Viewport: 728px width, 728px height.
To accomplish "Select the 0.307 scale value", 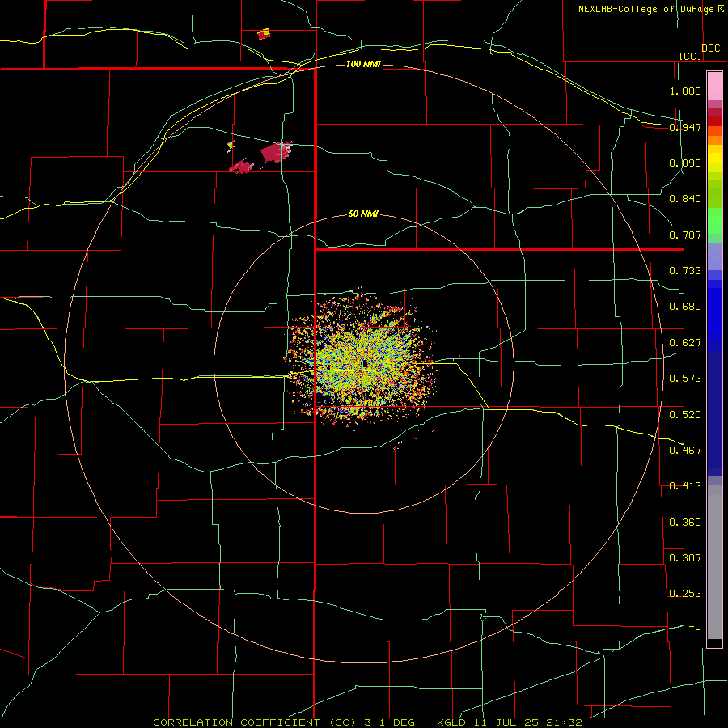I will [685, 557].
